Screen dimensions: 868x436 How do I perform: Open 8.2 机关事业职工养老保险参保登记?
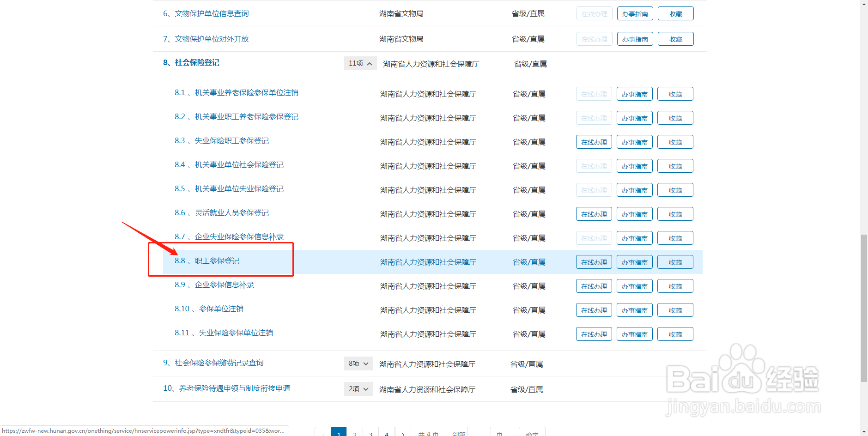237,117
